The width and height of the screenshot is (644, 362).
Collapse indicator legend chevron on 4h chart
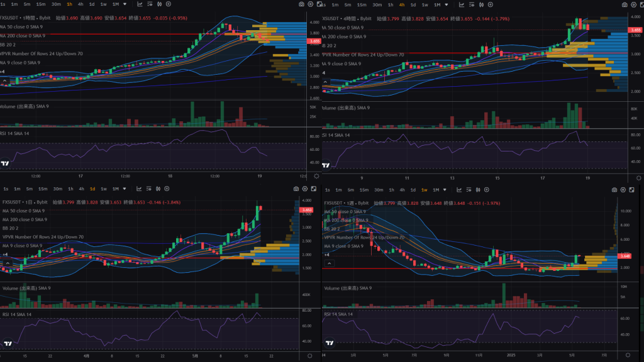(x=325, y=82)
